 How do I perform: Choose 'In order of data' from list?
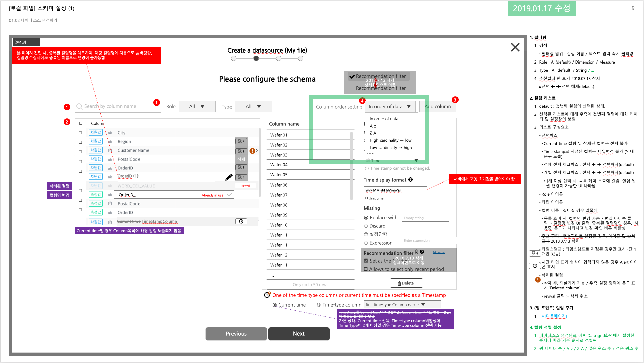[384, 119]
